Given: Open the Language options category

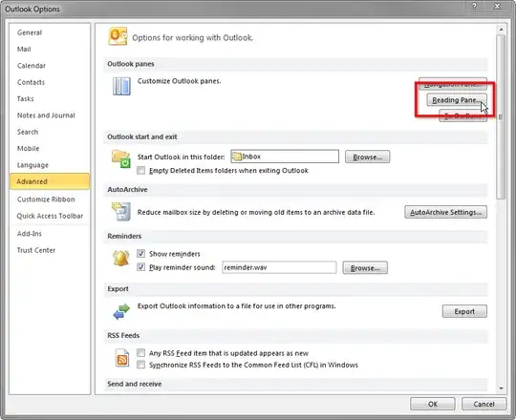Looking at the screenshot, I should [50, 165].
